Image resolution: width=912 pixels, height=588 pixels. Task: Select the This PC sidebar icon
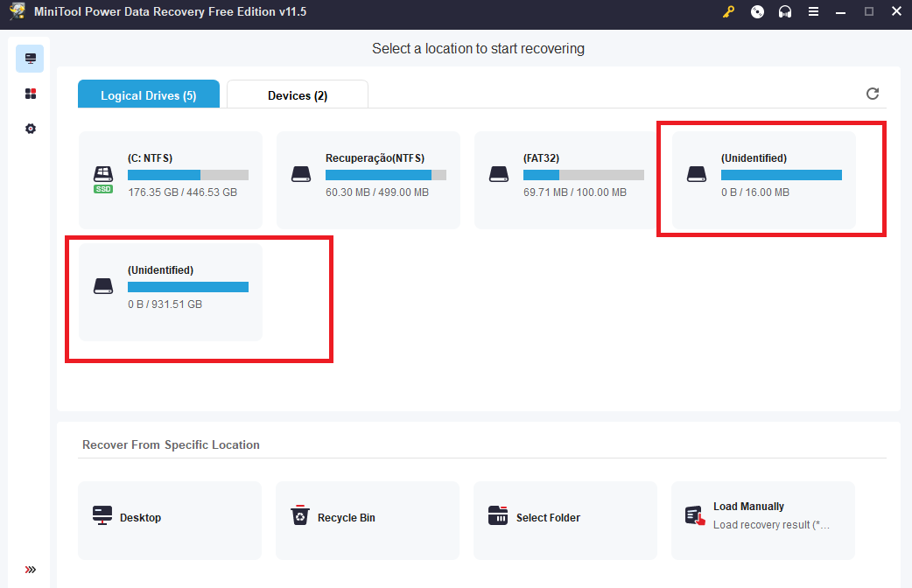tap(30, 59)
